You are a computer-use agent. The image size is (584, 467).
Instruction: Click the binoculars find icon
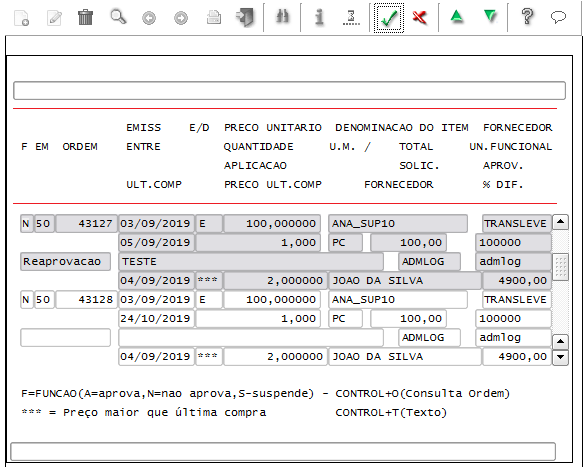point(282,17)
